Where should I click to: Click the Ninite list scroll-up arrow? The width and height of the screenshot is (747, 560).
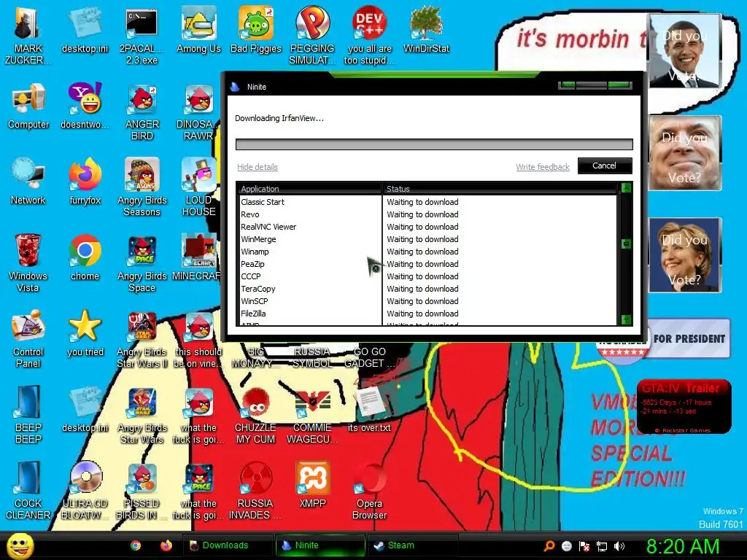627,187
